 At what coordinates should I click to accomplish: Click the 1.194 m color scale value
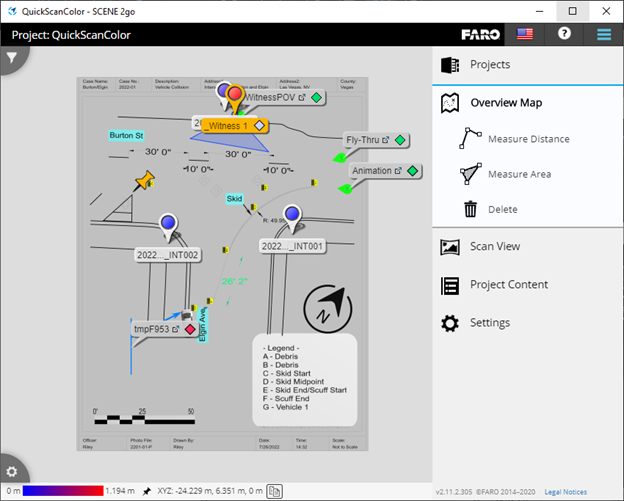pyautogui.click(x=120, y=491)
